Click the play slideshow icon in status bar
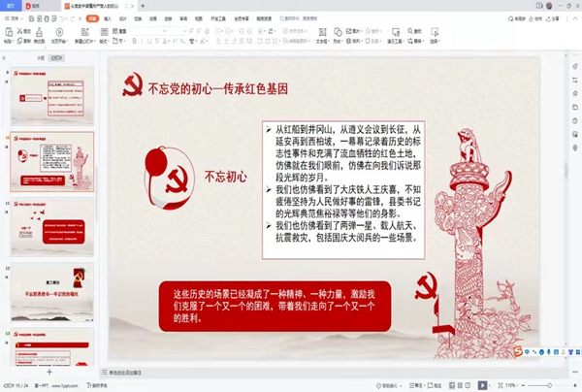The width and height of the screenshot is (582, 392). coord(481,385)
